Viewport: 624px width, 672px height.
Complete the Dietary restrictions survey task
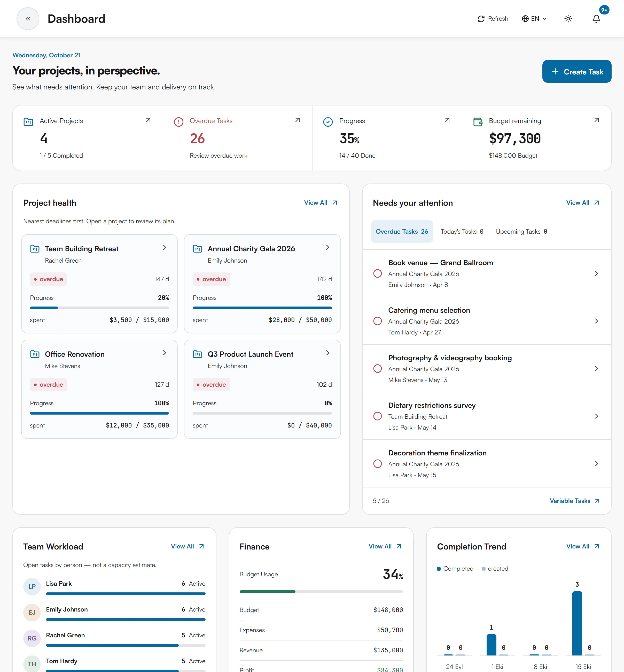pos(378,416)
